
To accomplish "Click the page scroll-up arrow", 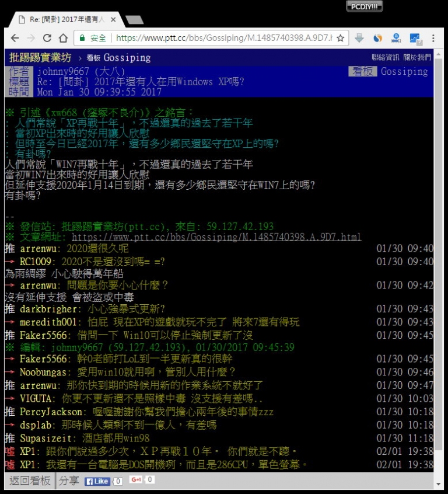I will [439, 53].
